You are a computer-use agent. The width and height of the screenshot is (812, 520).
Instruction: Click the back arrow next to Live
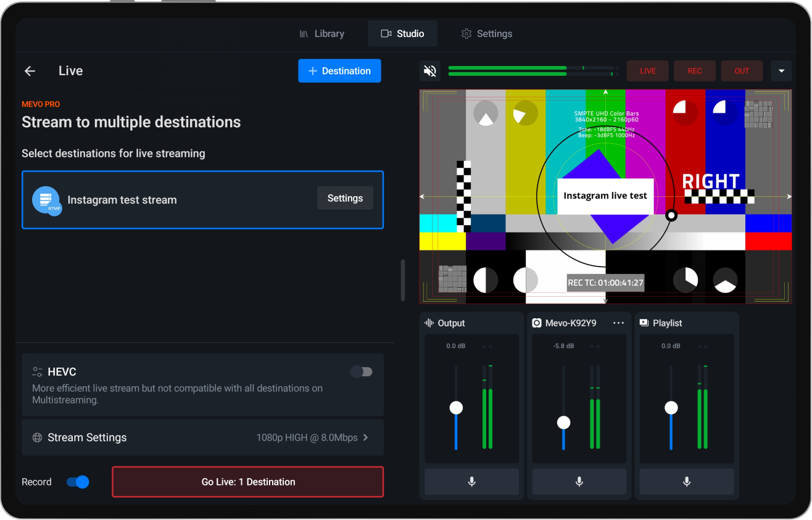tap(30, 70)
